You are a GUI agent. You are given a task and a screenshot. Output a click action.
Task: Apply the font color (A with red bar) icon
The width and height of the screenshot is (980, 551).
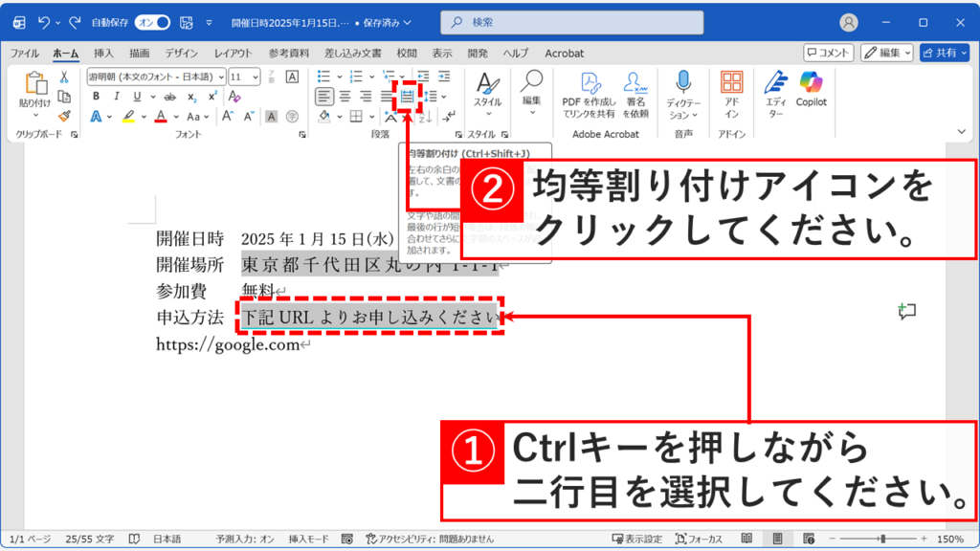[162, 116]
